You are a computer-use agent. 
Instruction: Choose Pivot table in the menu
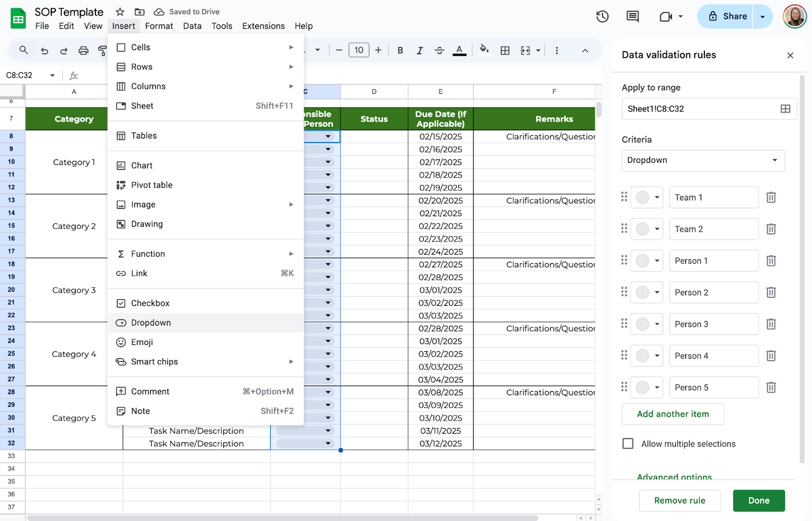[152, 185]
